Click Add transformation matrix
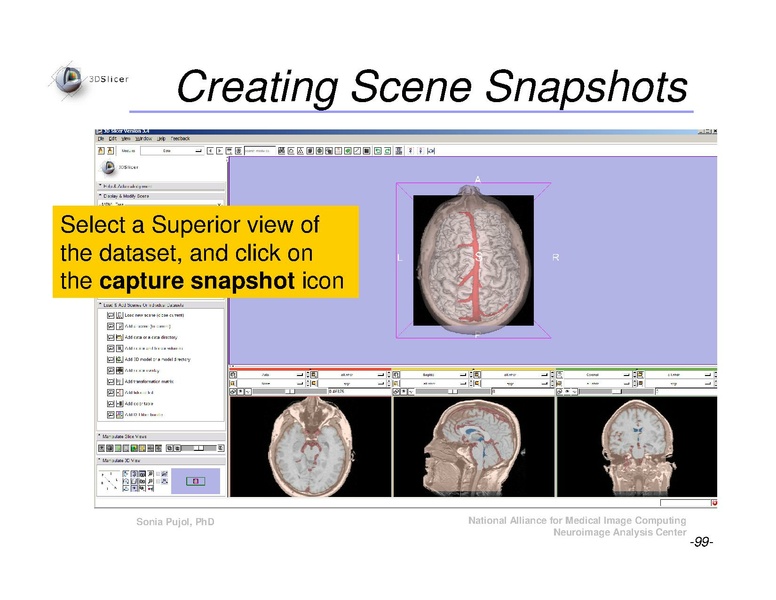Image resolution: width=776 pixels, height=600 pixels. (149, 382)
